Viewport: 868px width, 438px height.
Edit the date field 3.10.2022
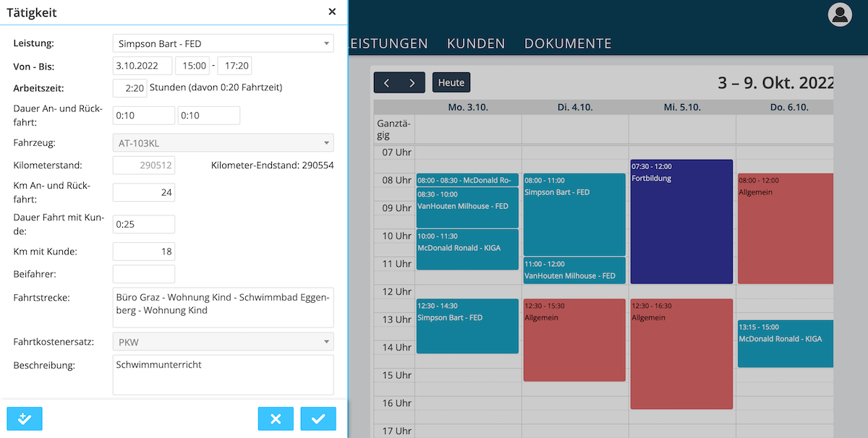[x=142, y=66]
